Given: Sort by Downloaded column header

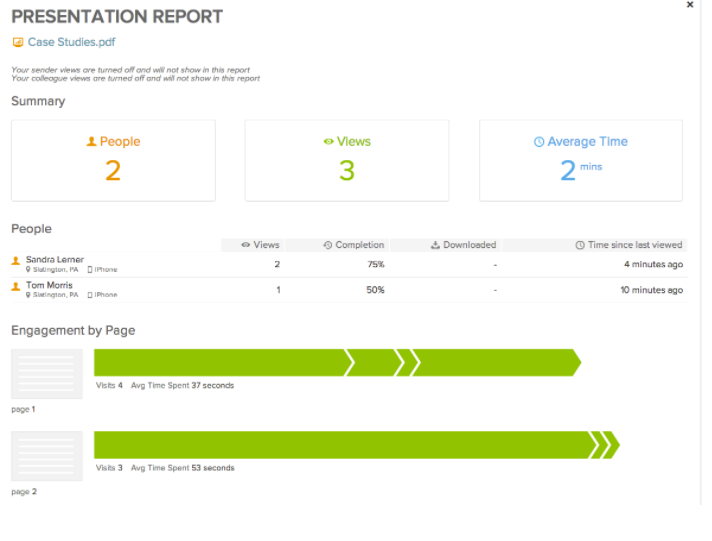Looking at the screenshot, I should click(x=463, y=245).
